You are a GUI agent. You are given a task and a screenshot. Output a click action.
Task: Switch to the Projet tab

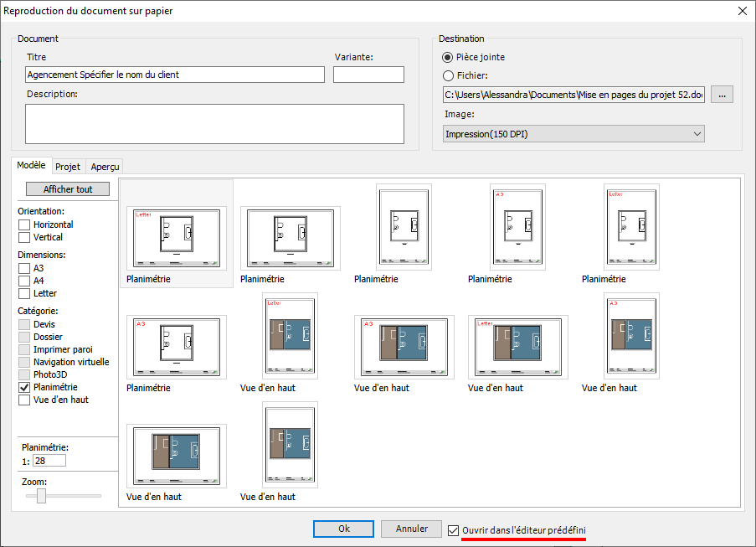[68, 167]
